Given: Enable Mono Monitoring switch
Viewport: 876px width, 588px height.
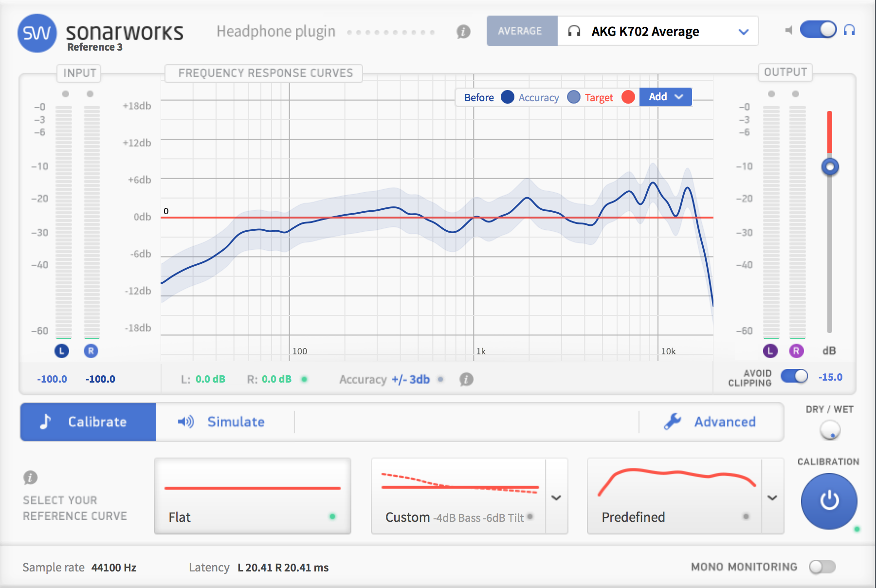Looking at the screenshot, I should coord(822,567).
